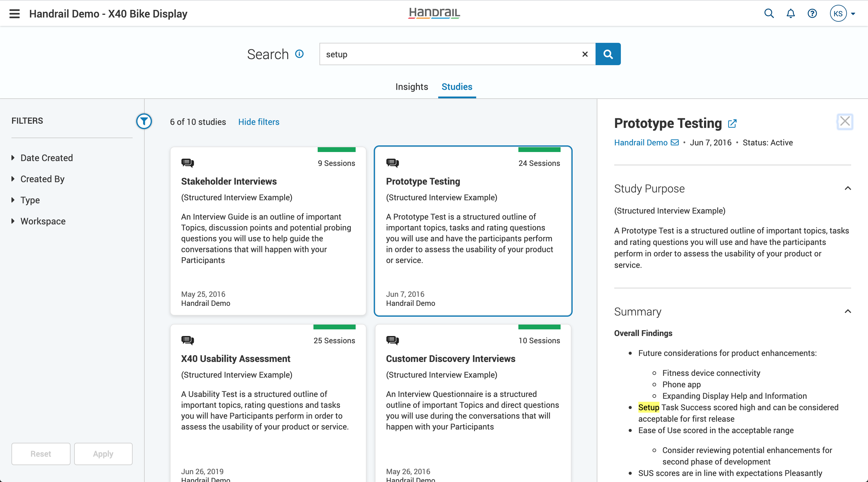The width and height of the screenshot is (868, 482).
Task: Click the X40 Usability Assessment chat icon
Action: (187, 340)
